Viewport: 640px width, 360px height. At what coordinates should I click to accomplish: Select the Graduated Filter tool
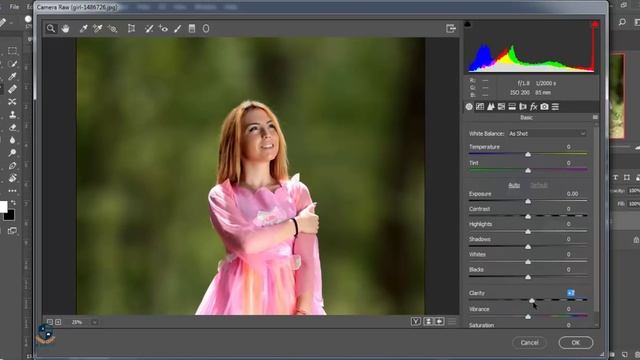(x=192, y=29)
